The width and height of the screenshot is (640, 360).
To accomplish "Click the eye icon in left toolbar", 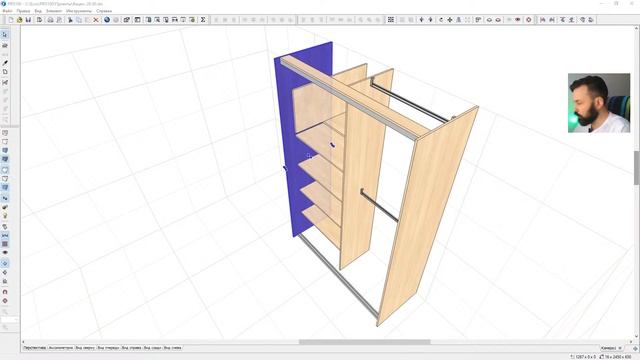I will 5,253.
